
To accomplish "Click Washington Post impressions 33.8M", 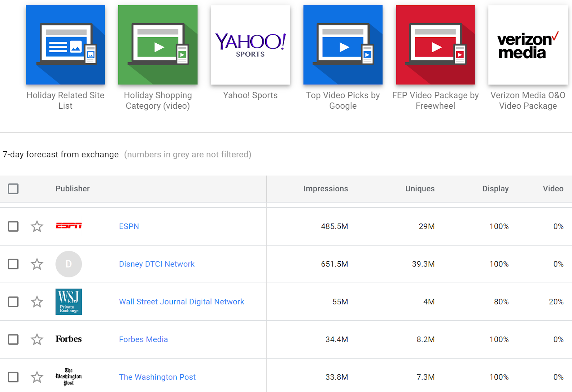I will coord(337,377).
